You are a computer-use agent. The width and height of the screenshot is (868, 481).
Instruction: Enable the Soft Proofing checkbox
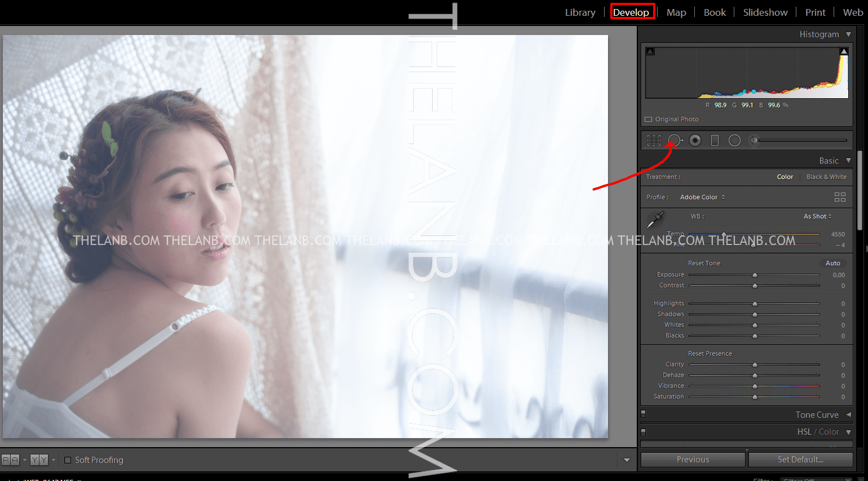point(68,460)
